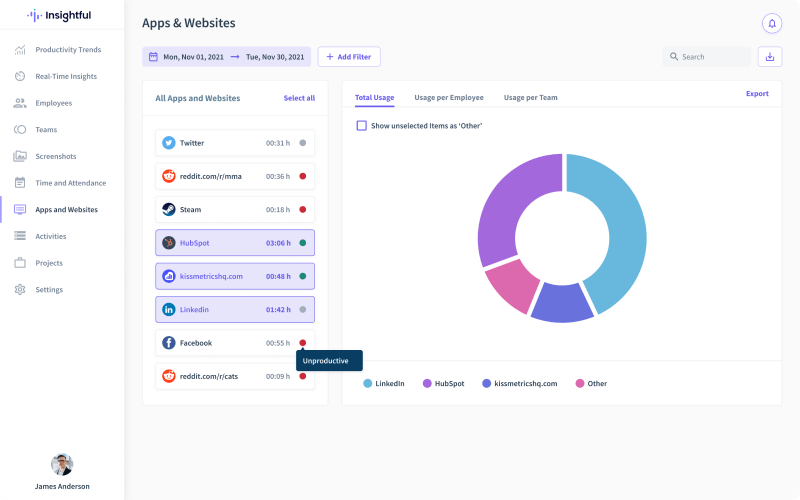
Task: Click the download icon beside search
Action: point(770,57)
